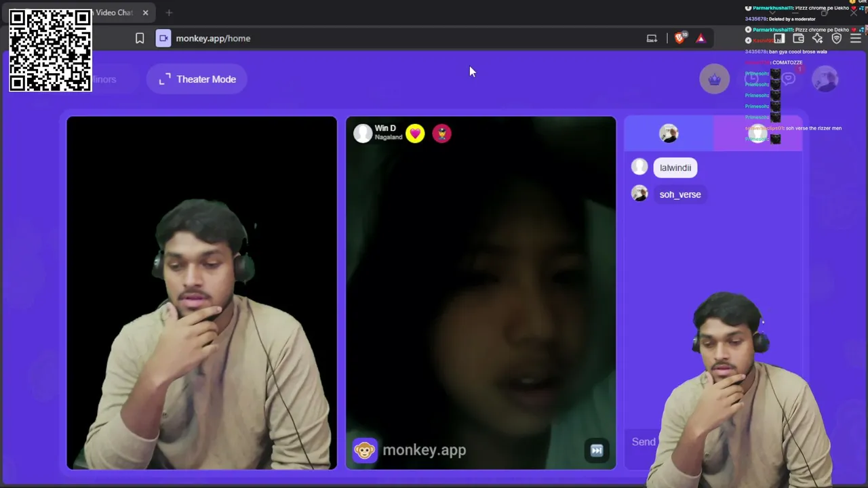
Task: Click the camera permission site icon
Action: [163, 39]
